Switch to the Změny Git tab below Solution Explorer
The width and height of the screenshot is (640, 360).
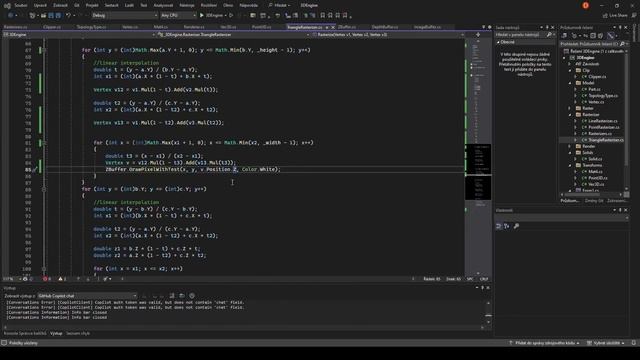pyautogui.click(x=594, y=201)
